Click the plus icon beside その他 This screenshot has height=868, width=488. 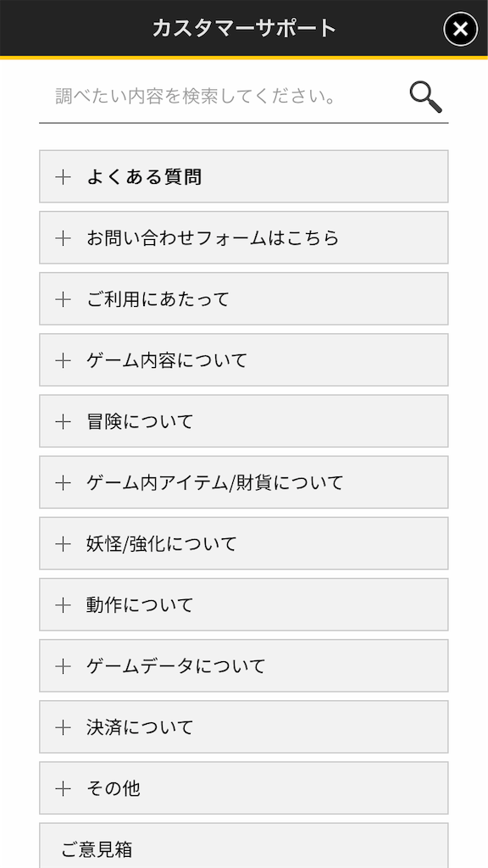[x=61, y=788]
